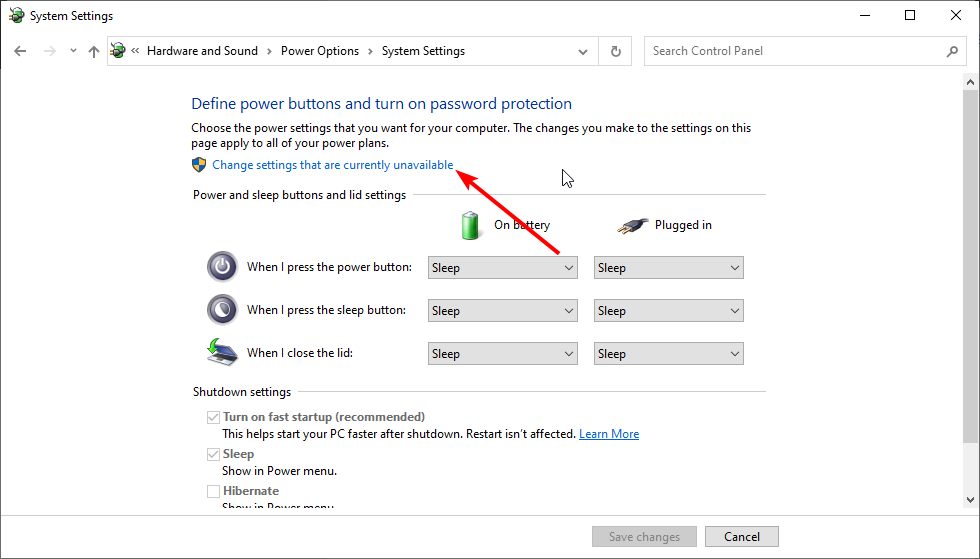The image size is (980, 559).
Task: Toggle the Sleep checkbox in Shutdown settings
Action: tap(213, 454)
